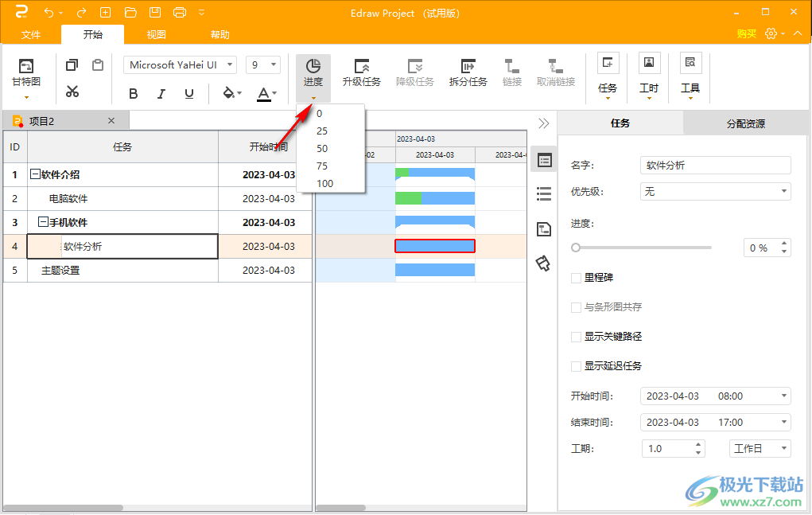
Task: Click the Copy icon
Action: pyautogui.click(x=72, y=65)
